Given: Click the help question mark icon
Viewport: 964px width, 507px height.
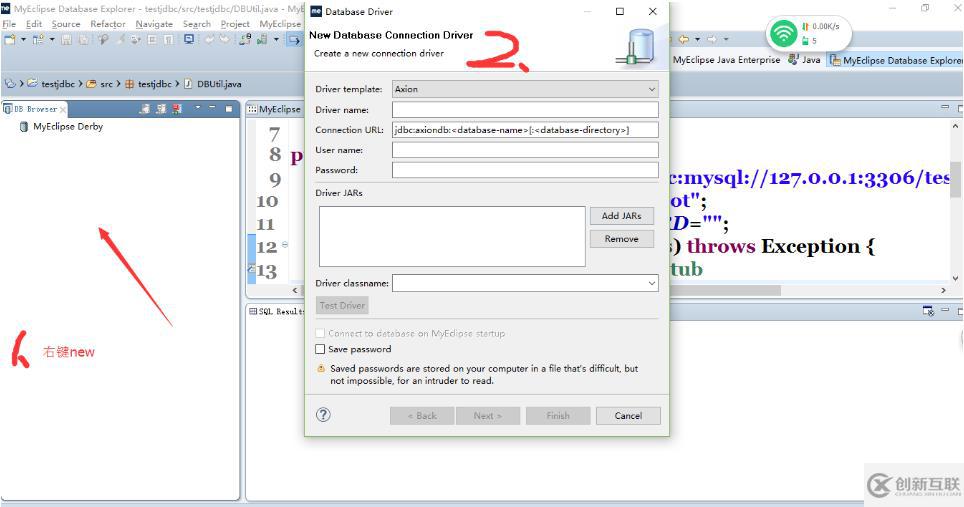Looking at the screenshot, I should pyautogui.click(x=323, y=415).
